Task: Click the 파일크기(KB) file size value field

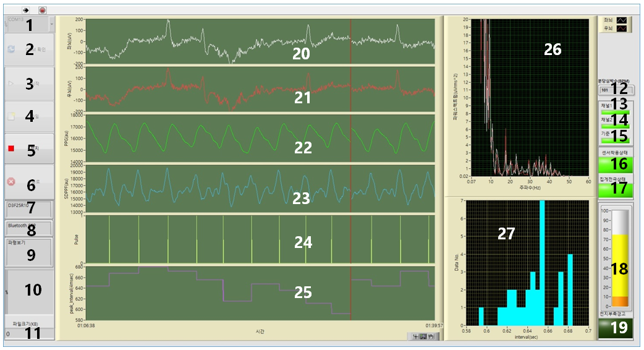Action: [x=30, y=333]
